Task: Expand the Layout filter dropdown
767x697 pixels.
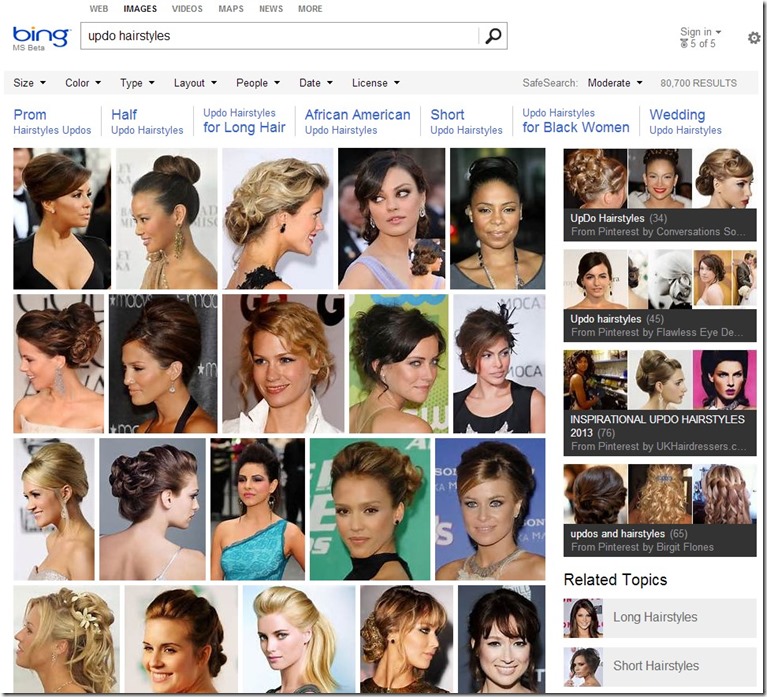Action: [x=195, y=83]
